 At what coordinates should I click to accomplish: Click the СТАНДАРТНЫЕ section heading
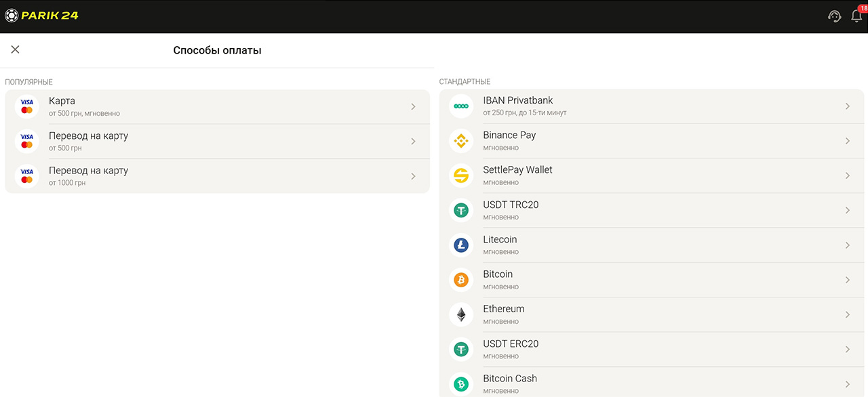(x=465, y=82)
